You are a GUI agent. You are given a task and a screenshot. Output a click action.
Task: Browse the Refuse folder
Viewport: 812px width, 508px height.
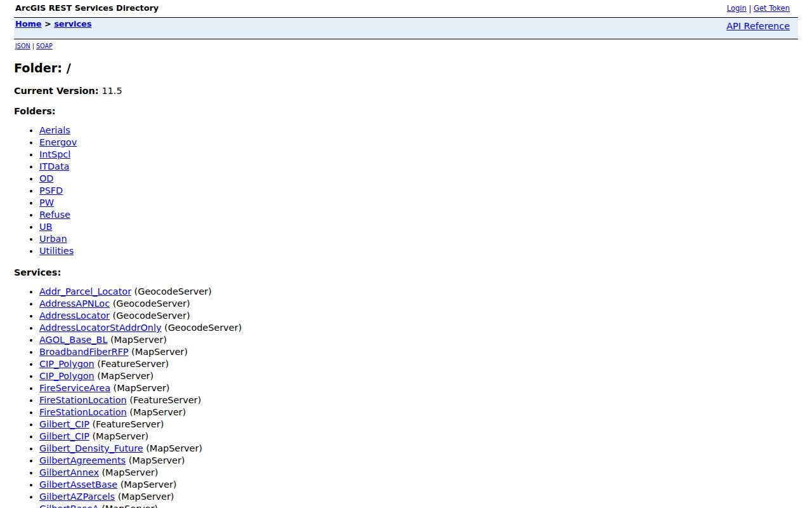tap(55, 215)
